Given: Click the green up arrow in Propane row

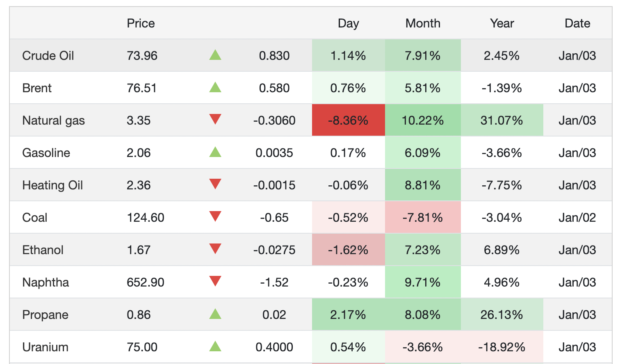Looking at the screenshot, I should 215,314.
